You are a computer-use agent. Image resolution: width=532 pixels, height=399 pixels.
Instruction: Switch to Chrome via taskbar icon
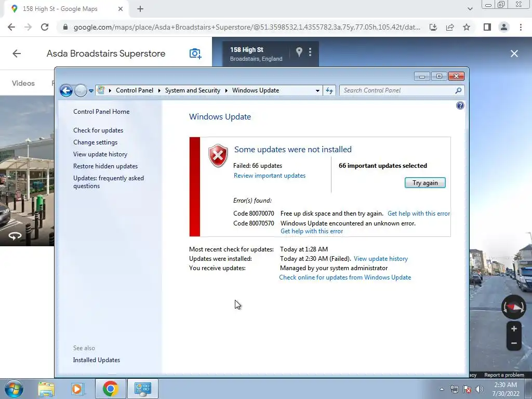pos(110,389)
